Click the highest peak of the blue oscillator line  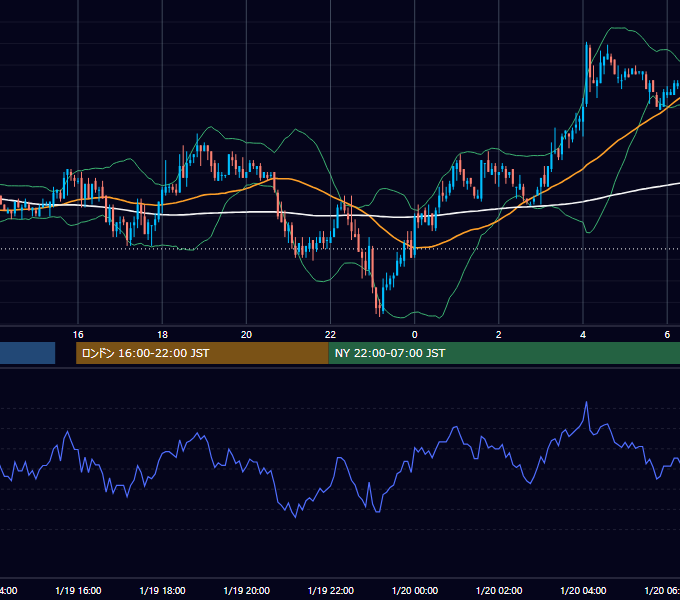(586, 403)
